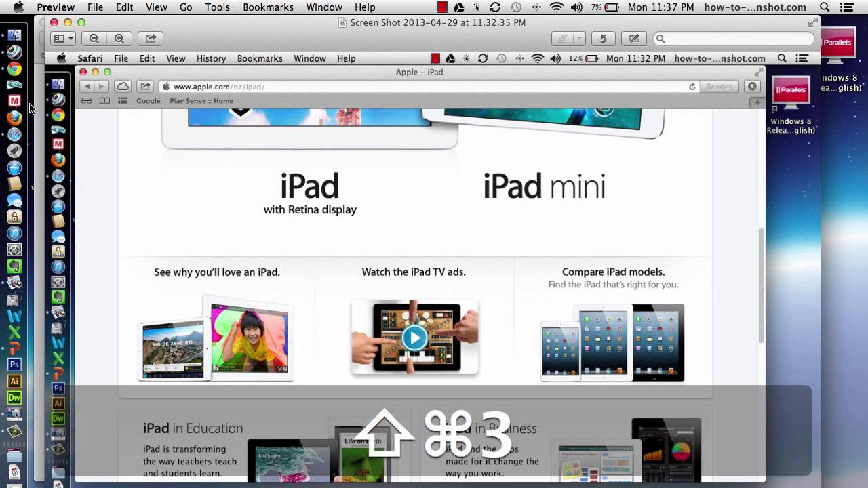Click the Zoom Out magnifier in Preview toolbar
This screenshot has height=488, width=868.
pos(94,39)
